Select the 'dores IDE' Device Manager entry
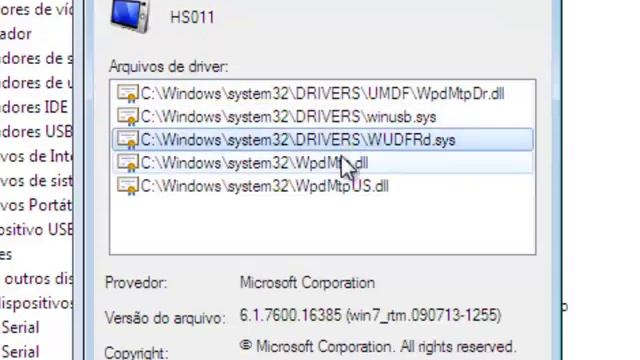Image resolution: width=640 pixels, height=360 pixels. 34,107
